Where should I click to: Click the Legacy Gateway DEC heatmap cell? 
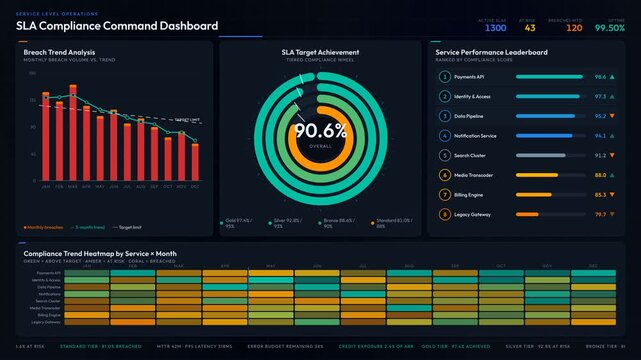point(593,322)
